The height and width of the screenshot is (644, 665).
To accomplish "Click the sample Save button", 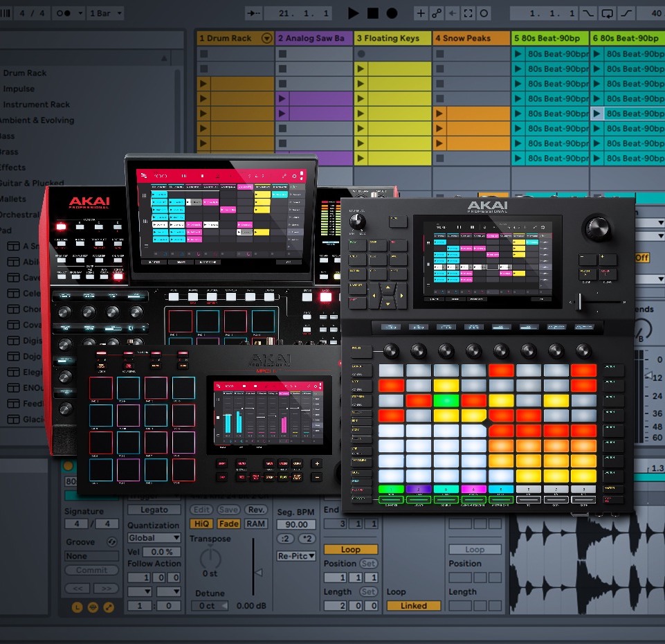I will (228, 510).
